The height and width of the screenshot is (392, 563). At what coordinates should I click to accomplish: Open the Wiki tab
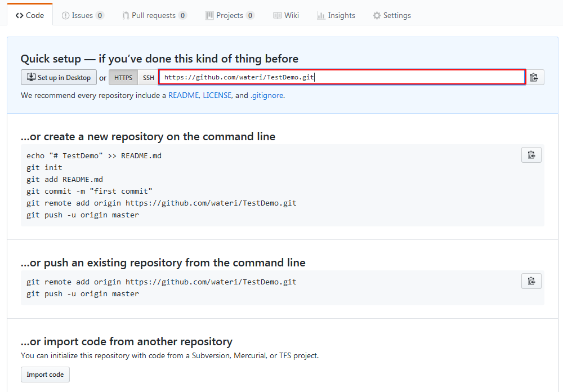point(286,15)
